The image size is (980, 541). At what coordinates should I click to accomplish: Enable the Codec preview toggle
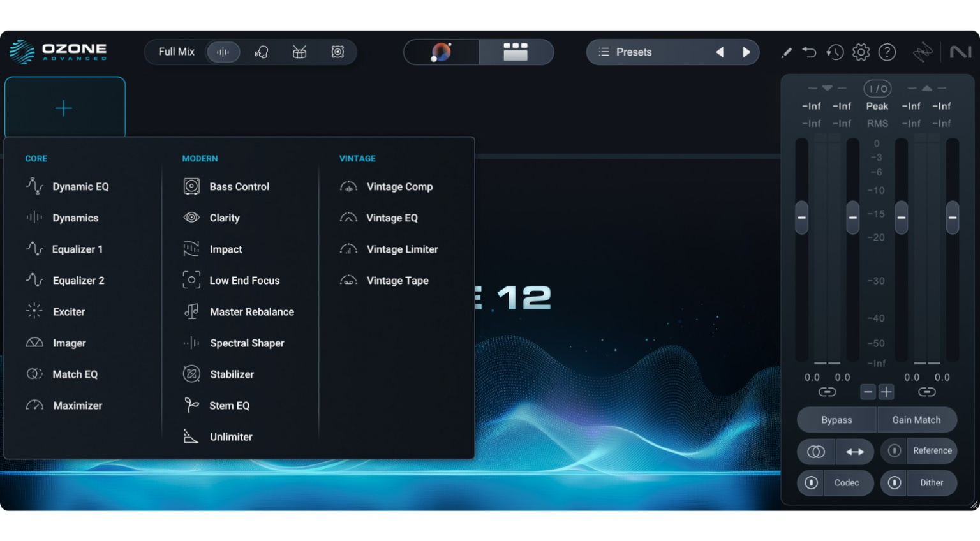810,483
